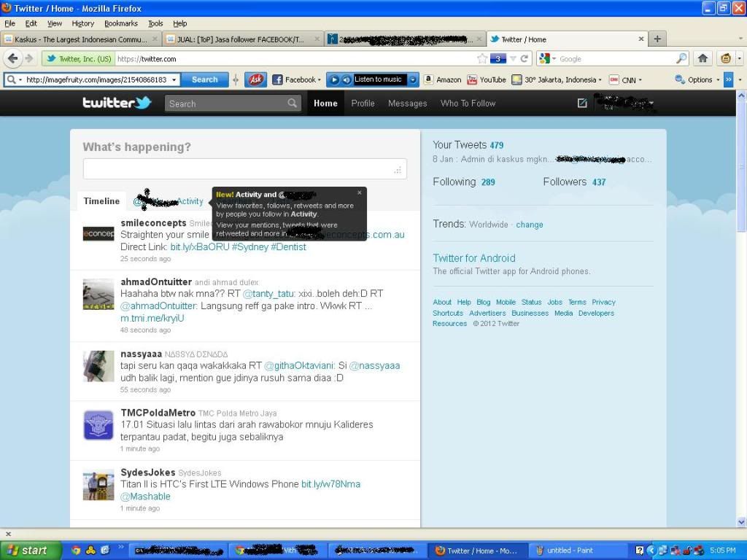
Task: Click the Google search magnifier icon
Action: click(x=682, y=58)
